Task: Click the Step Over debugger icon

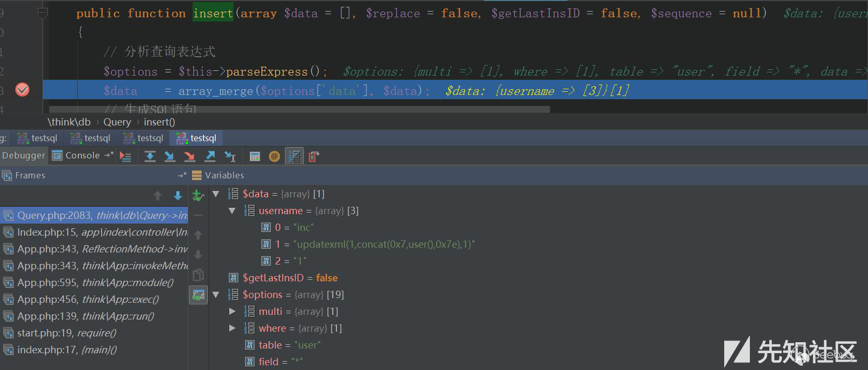Action: pyautogui.click(x=150, y=156)
